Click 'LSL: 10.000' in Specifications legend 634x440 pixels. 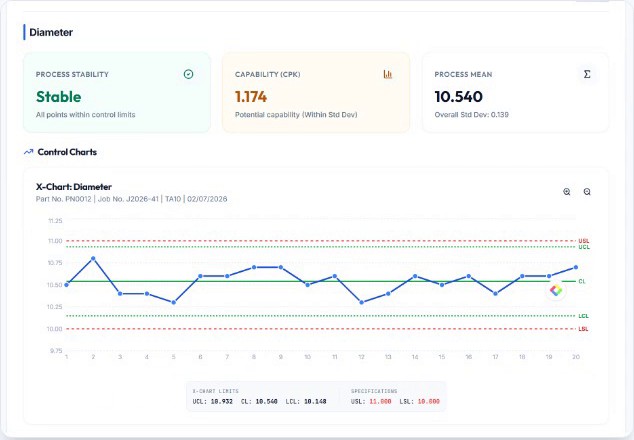pos(420,402)
